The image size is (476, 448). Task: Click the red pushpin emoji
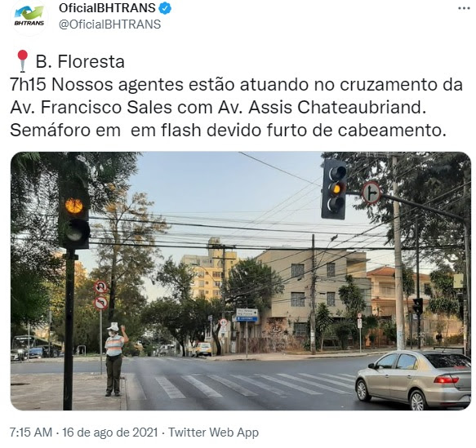[x=22, y=61]
